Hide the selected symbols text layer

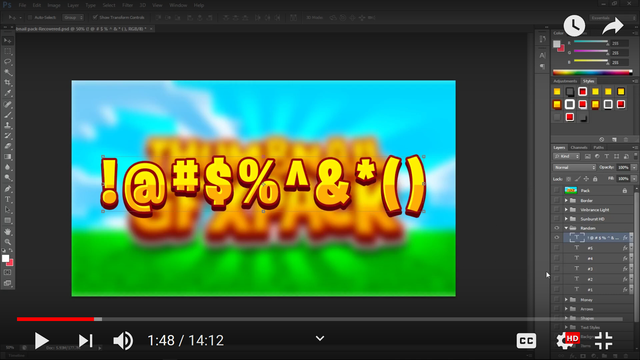tap(556, 237)
